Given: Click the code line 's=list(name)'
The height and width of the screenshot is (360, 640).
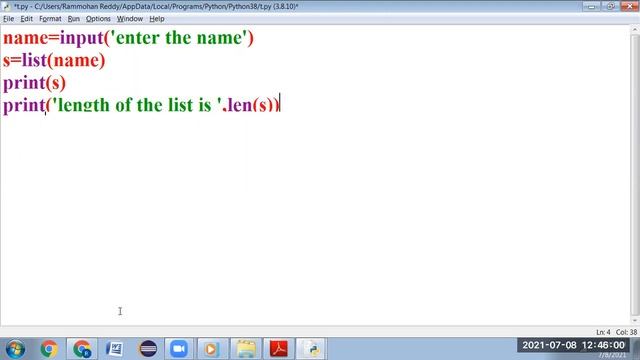Looking at the screenshot, I should pyautogui.click(x=54, y=60).
